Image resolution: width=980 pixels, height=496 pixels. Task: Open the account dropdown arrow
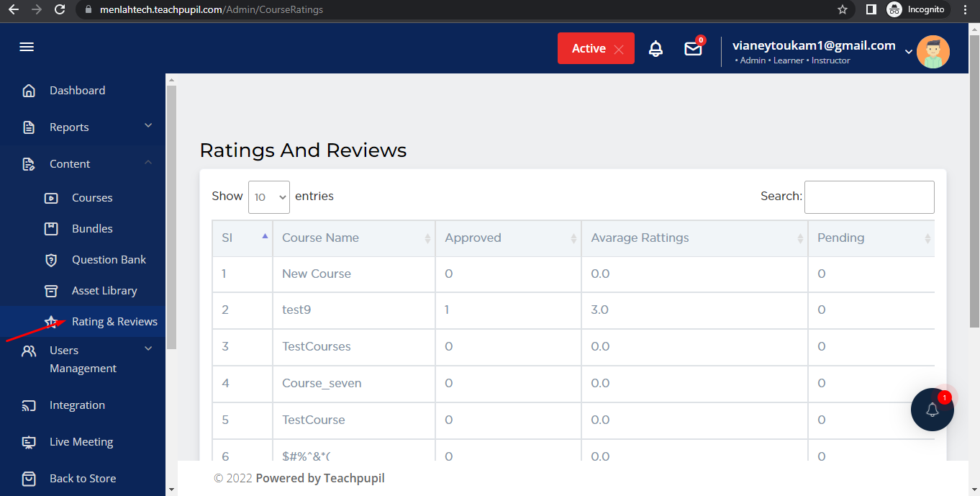point(908,51)
